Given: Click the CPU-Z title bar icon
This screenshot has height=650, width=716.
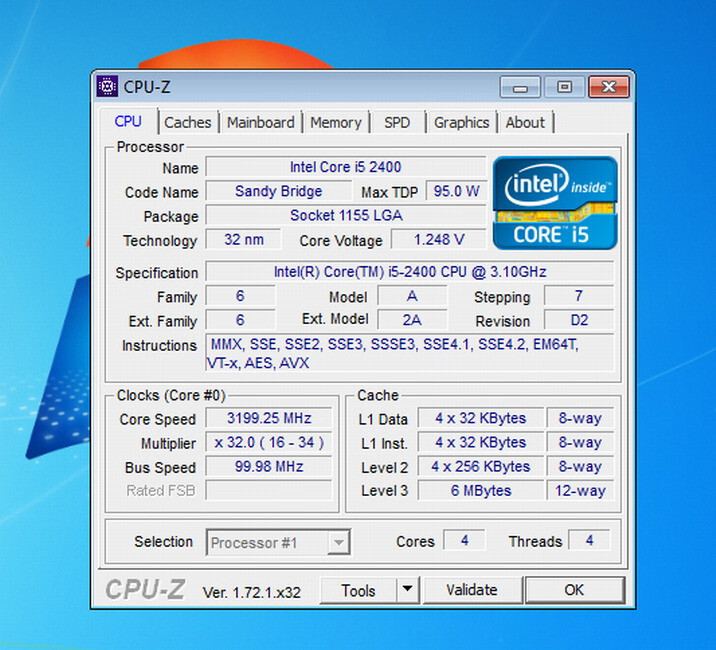Looking at the screenshot, I should pyautogui.click(x=107, y=86).
